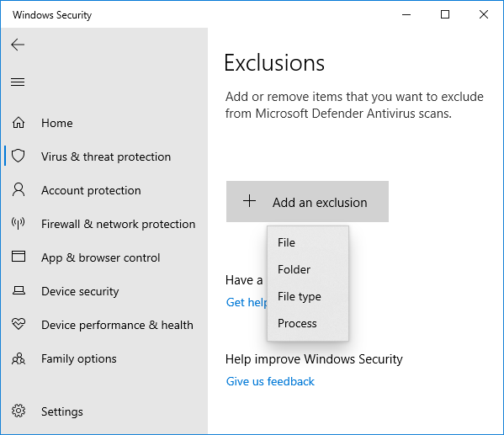Click the Add an exclusion button
Viewport: 504px width, 435px height.
[x=307, y=202]
